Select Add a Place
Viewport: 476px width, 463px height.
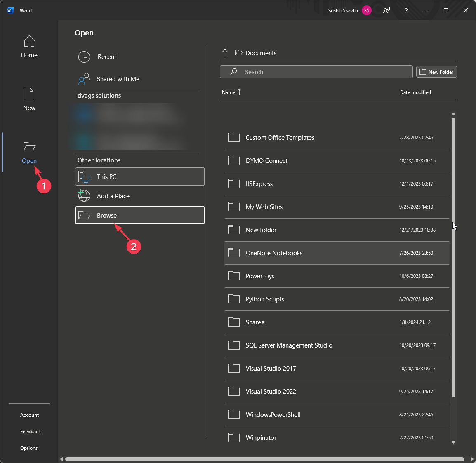140,196
